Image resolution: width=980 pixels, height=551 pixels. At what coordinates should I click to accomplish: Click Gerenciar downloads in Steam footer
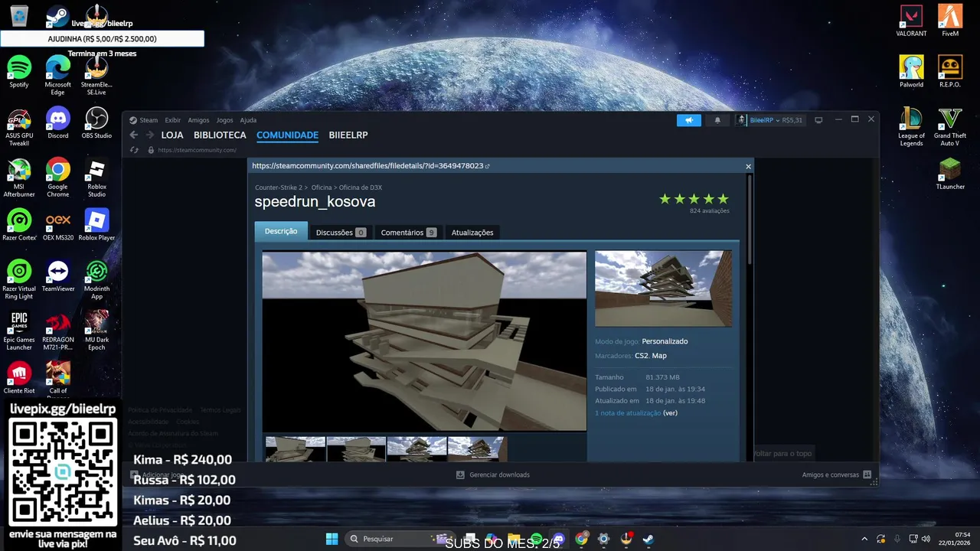click(493, 474)
